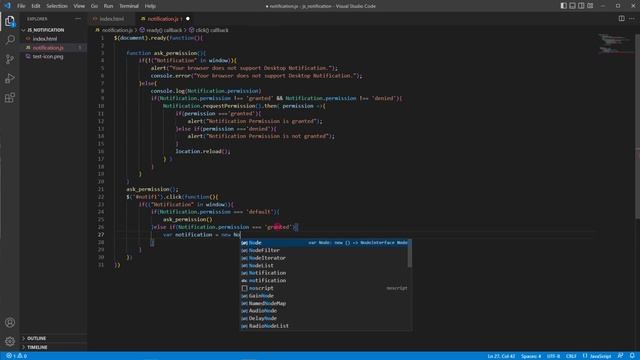This screenshot has height=360, width=640.
Task: Toggle panel layout icon in title bar
Action: (573, 6)
